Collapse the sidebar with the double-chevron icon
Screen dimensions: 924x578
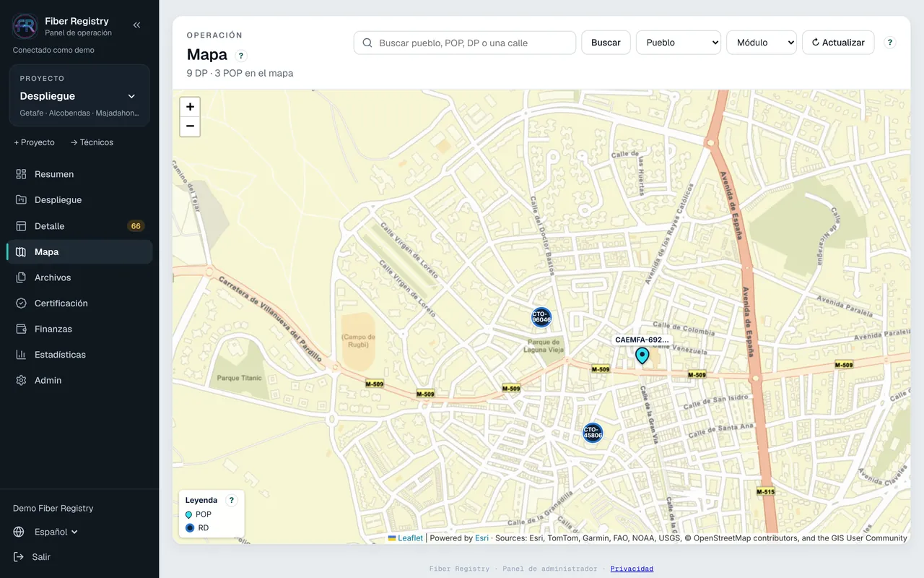coord(136,25)
